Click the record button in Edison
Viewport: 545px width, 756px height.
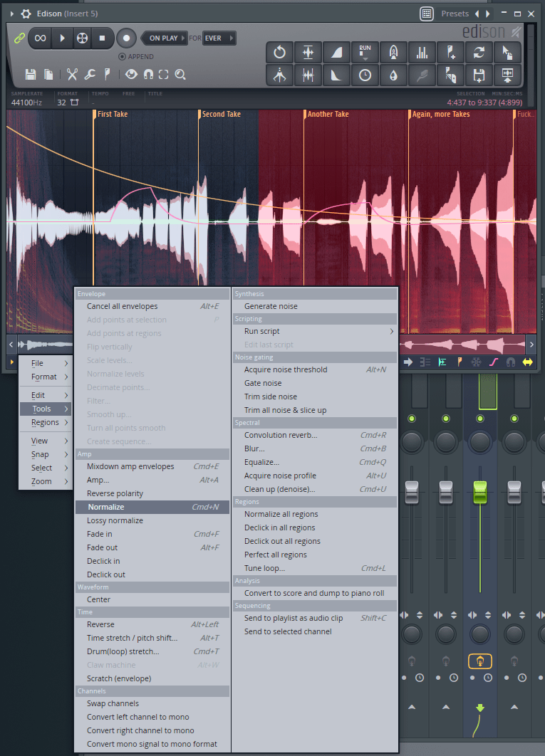127,38
